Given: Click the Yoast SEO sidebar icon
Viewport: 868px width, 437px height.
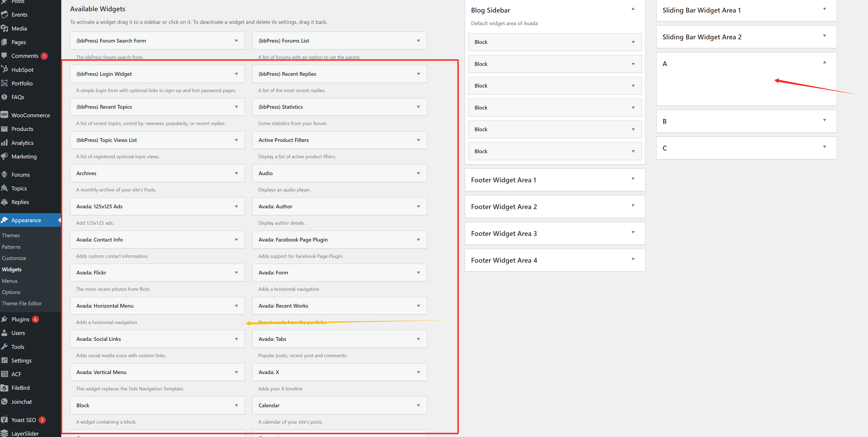Looking at the screenshot, I should pos(4,420).
